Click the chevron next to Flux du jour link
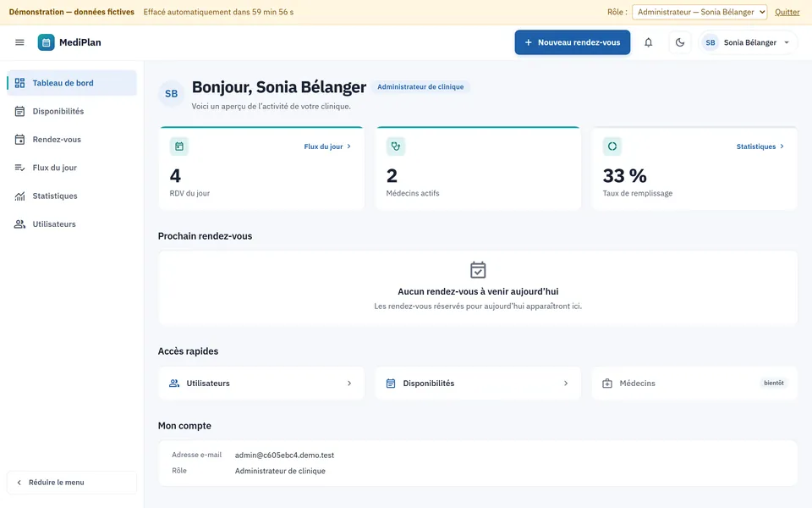812x508 pixels. click(x=348, y=146)
